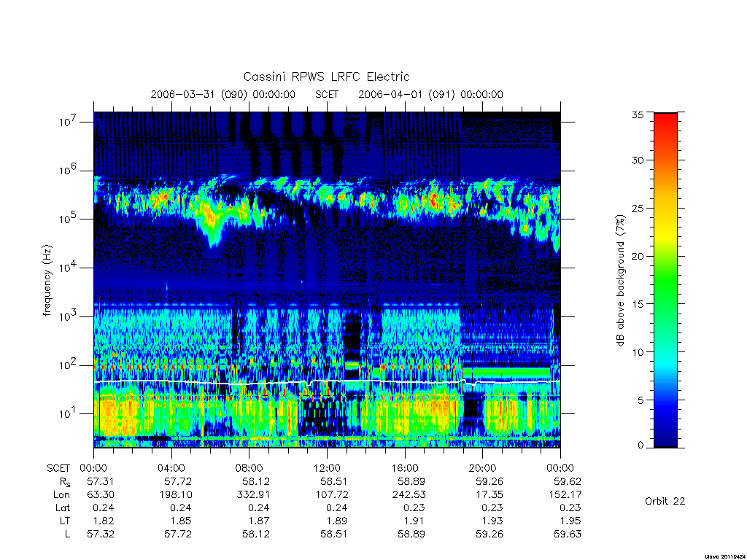Click the 10^2 frequency tick label
The width and height of the screenshot is (747, 560).
coord(69,365)
